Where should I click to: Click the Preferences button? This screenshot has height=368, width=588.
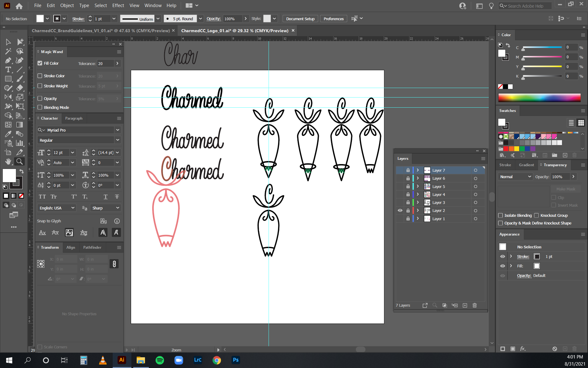tap(334, 19)
